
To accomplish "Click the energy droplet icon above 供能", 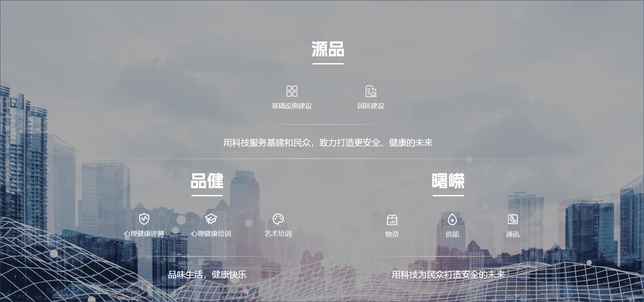I will 452,219.
